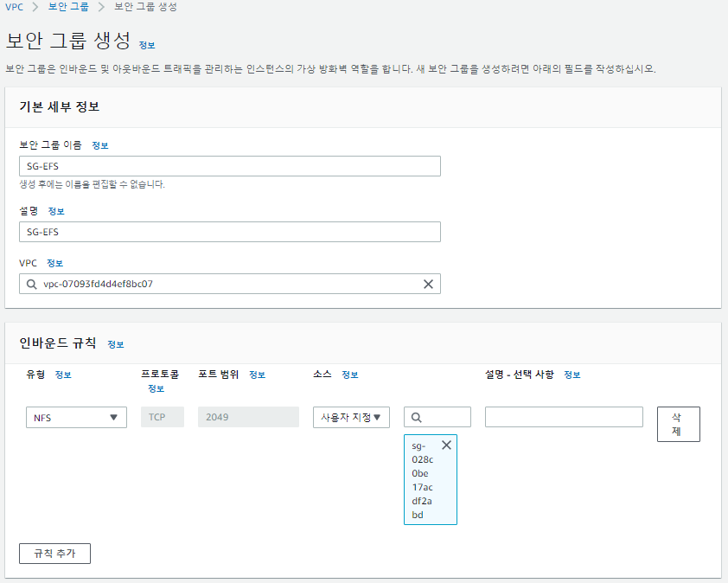
Task: Open 정보 link next to VPC label
Action: 54,264
